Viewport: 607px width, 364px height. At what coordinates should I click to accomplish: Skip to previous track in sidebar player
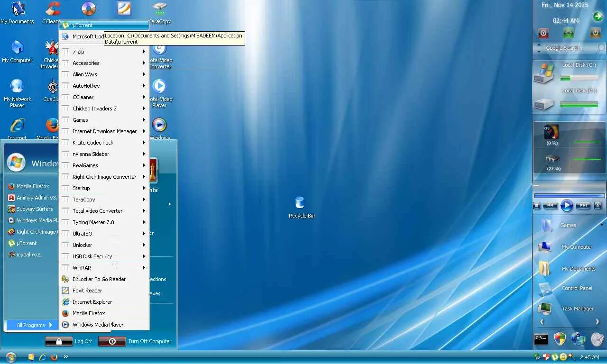coord(550,206)
